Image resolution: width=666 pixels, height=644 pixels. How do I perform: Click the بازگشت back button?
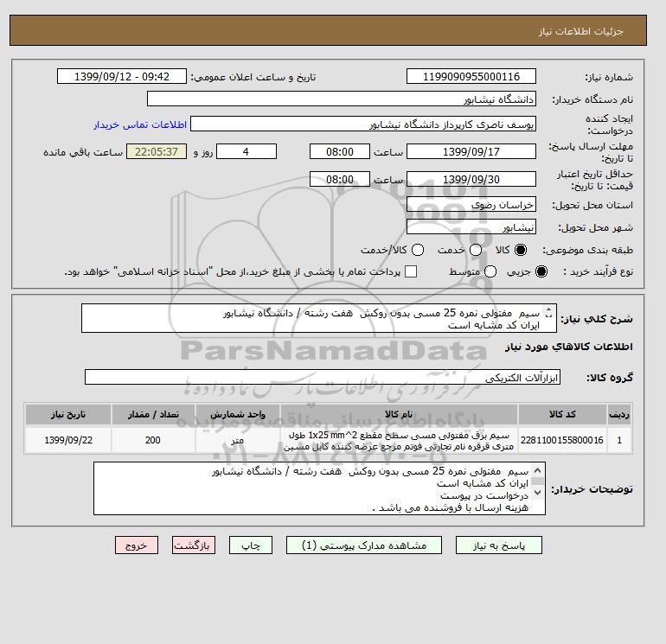coord(194,545)
